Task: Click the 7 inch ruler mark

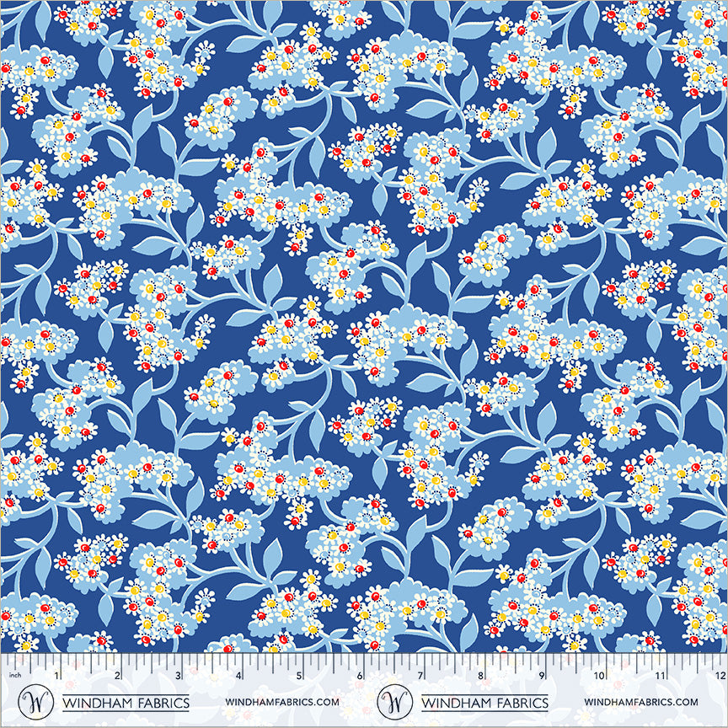Action: (x=420, y=675)
